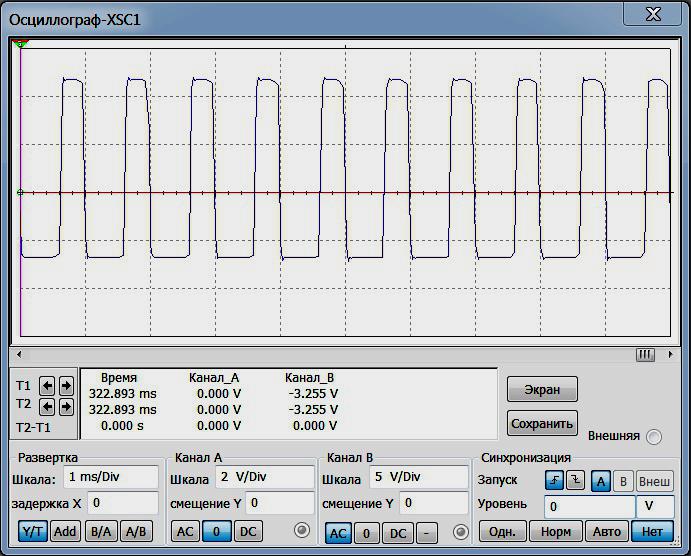Click Канал B Шкала 5 V/Div field
691x556 pixels.
point(419,477)
